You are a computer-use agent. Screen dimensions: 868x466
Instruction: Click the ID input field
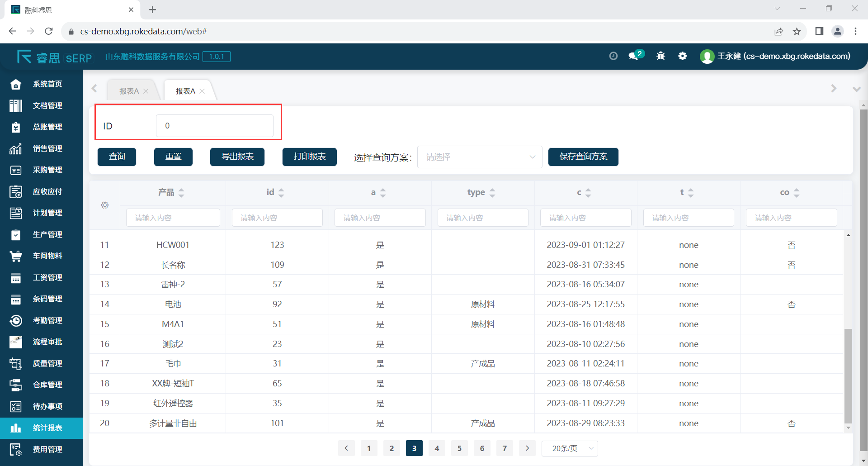pos(215,126)
